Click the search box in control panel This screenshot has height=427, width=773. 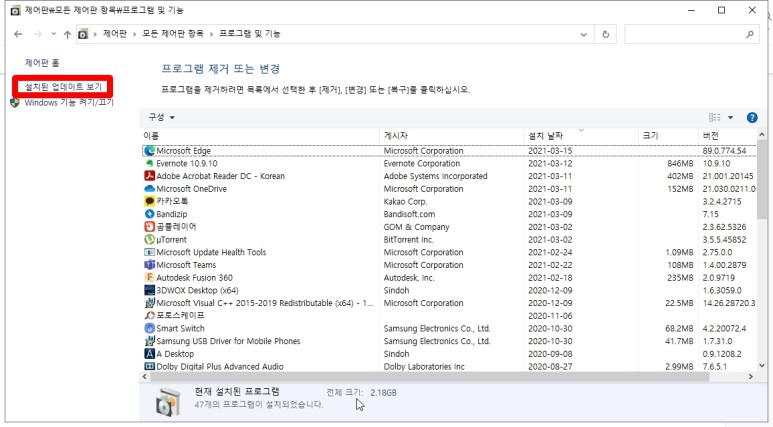(690, 34)
